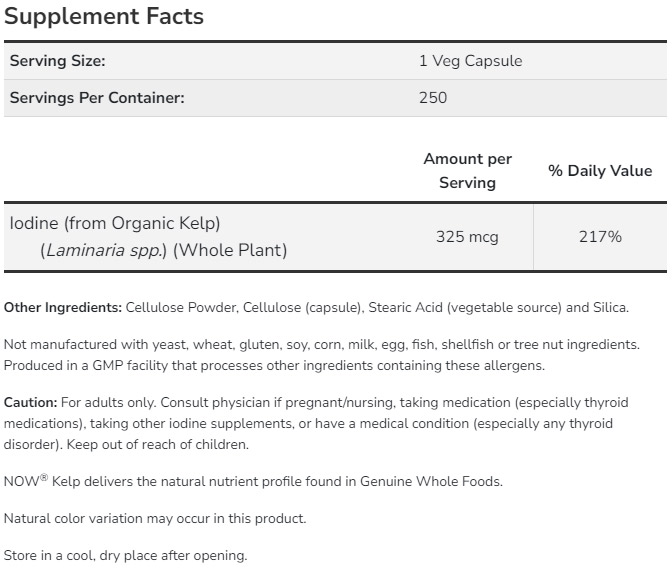The height and width of the screenshot is (568, 672).
Task: Click the Servings Per Container label
Action: [97, 98]
